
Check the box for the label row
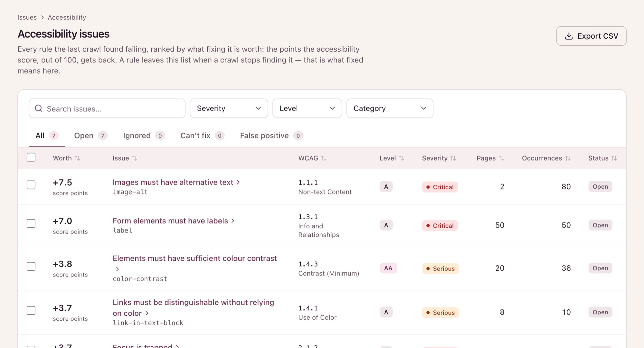31,223
